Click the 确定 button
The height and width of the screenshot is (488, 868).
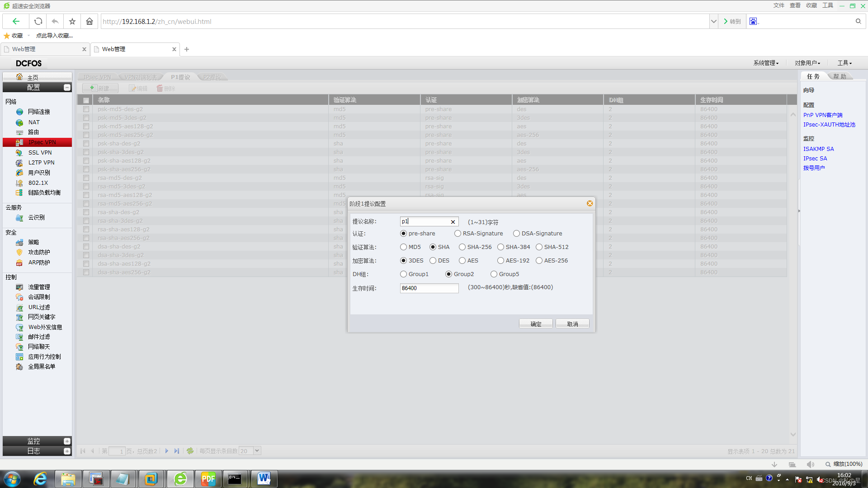point(536,324)
